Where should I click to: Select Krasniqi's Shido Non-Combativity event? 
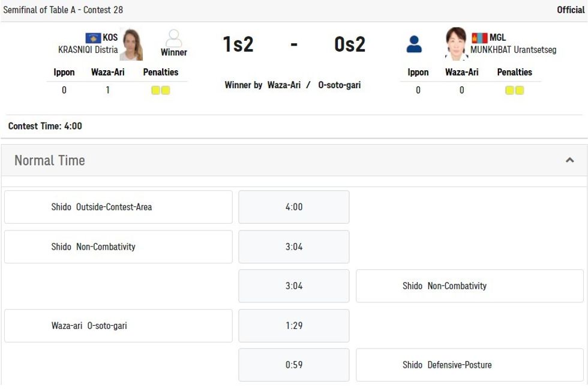118,247
